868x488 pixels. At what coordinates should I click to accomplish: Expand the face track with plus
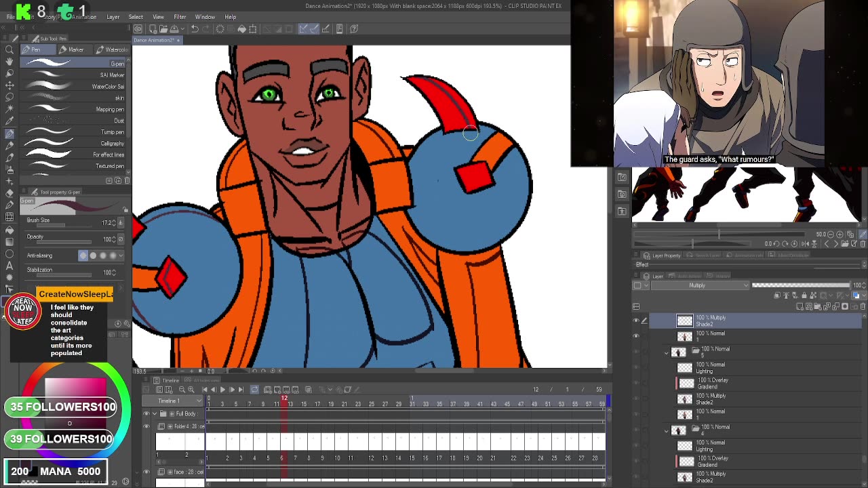[x=170, y=472]
